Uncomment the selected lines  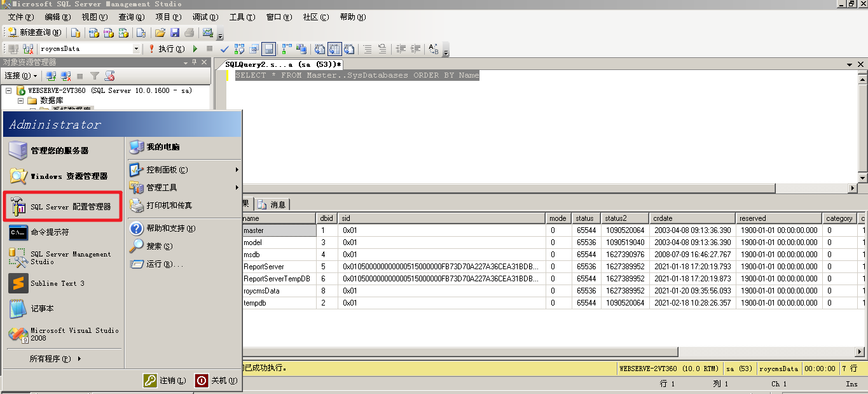coord(382,48)
